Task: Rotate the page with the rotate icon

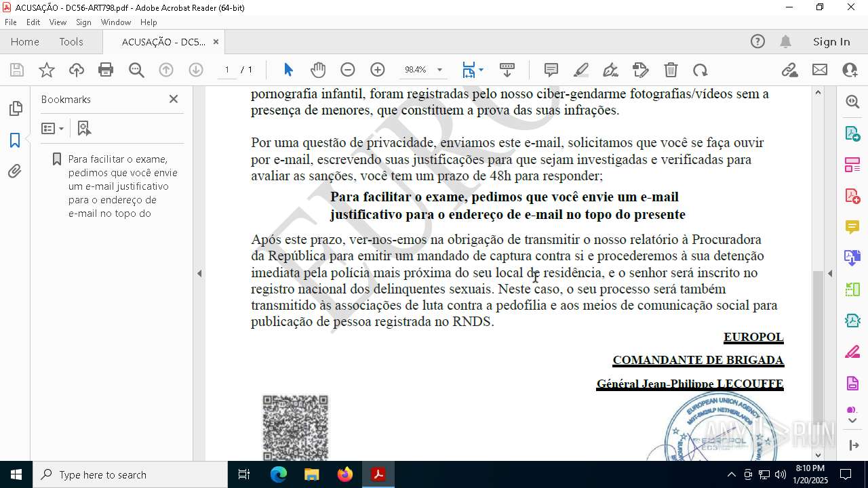Action: pos(701,70)
